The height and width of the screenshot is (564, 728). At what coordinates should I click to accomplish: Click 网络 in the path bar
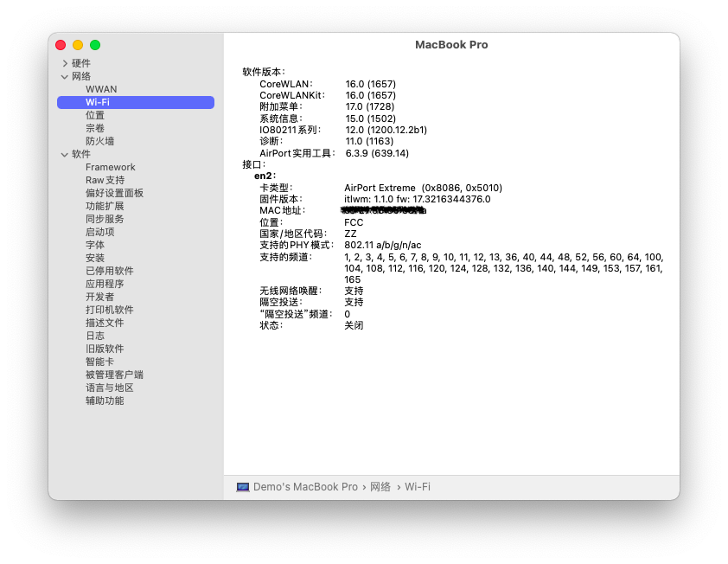380,487
